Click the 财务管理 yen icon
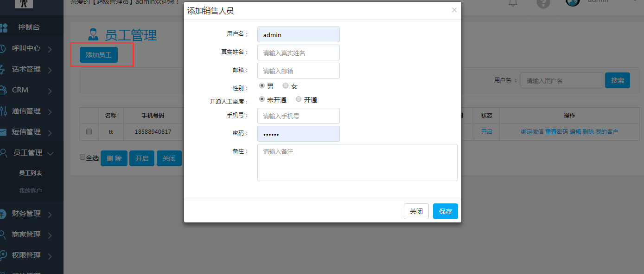 pos(2,214)
